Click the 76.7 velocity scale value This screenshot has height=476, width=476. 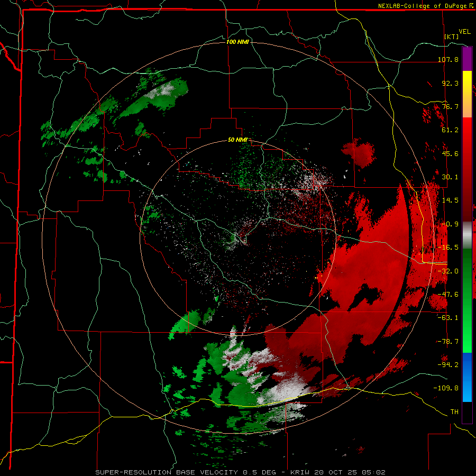pos(450,106)
